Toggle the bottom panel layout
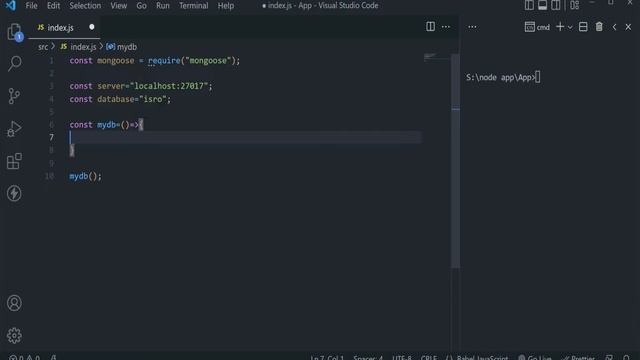640x360 pixels. tap(542, 5)
